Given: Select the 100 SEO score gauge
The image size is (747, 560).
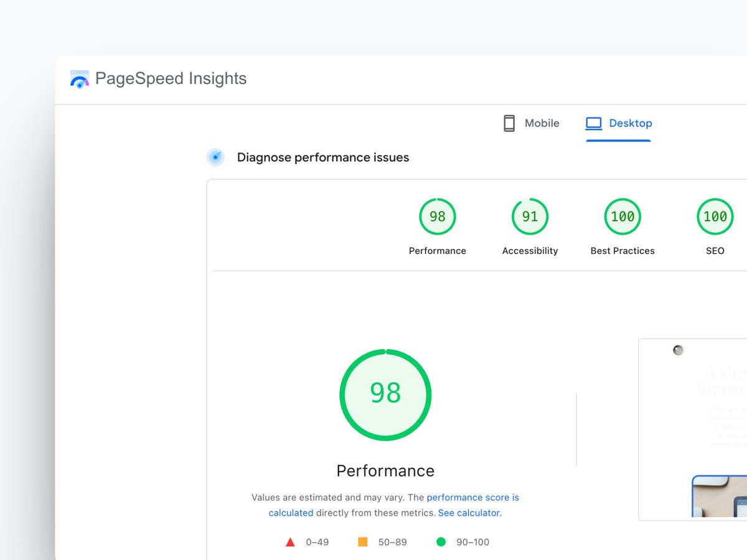Looking at the screenshot, I should click(x=715, y=217).
